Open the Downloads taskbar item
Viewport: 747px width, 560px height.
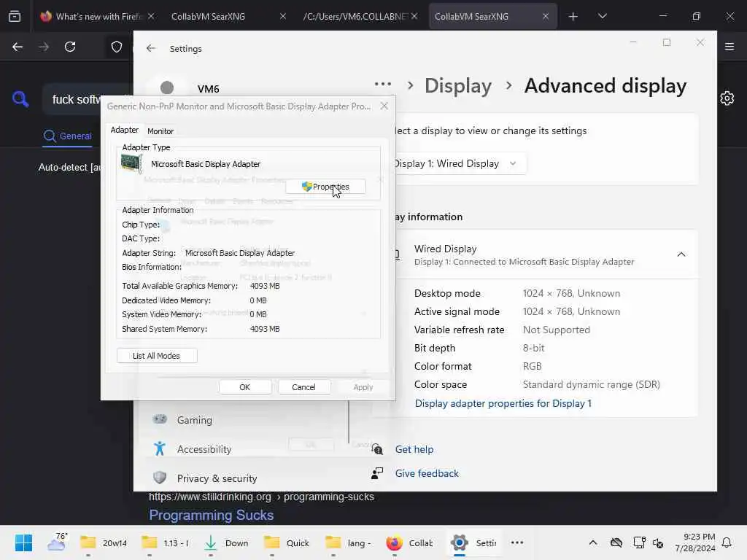(226, 542)
